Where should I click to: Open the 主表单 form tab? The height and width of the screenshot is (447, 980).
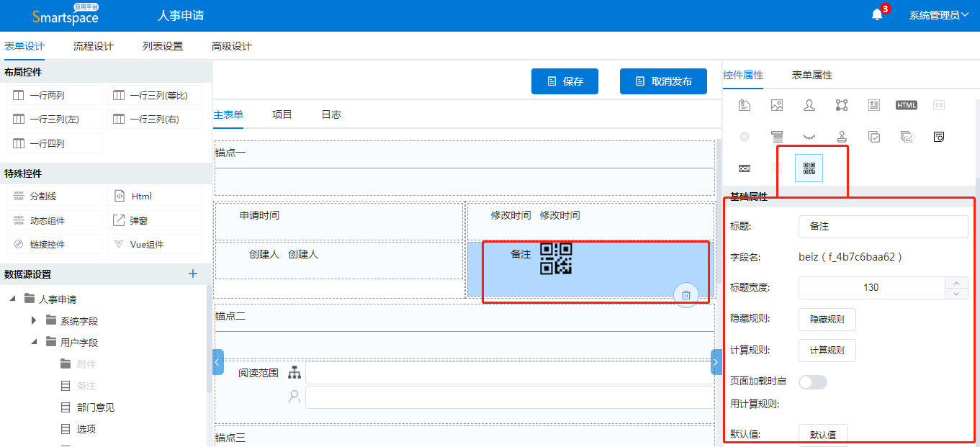(228, 114)
